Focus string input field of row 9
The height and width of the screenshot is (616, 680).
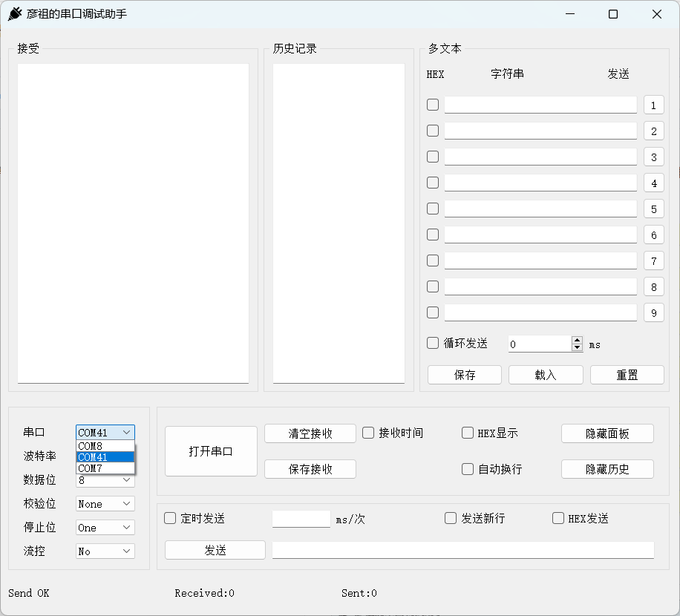[540, 313]
